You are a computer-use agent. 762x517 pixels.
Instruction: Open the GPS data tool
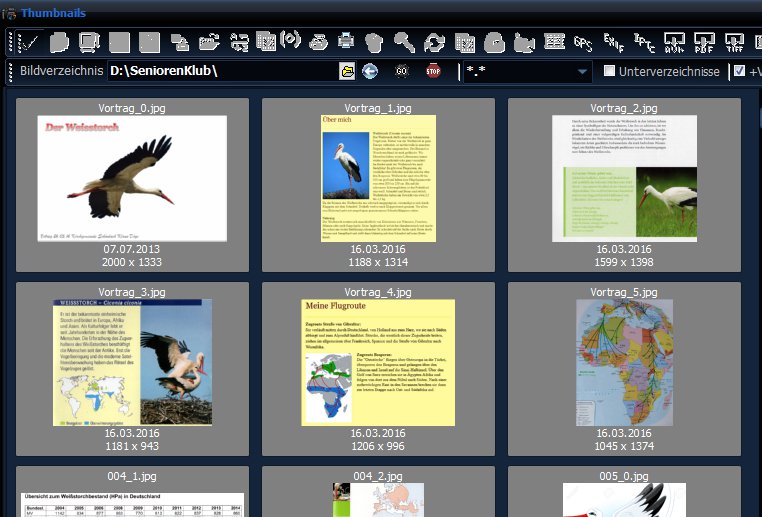(x=583, y=43)
